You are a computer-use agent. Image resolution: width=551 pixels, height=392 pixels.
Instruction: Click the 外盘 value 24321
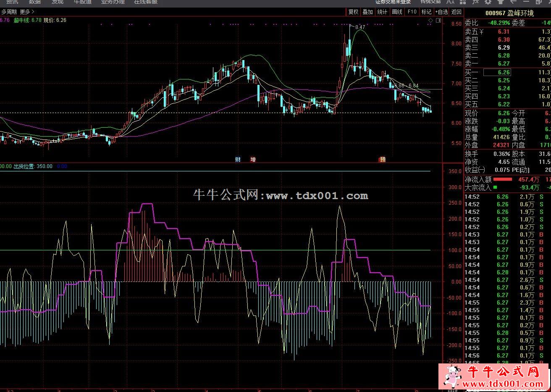501,145
